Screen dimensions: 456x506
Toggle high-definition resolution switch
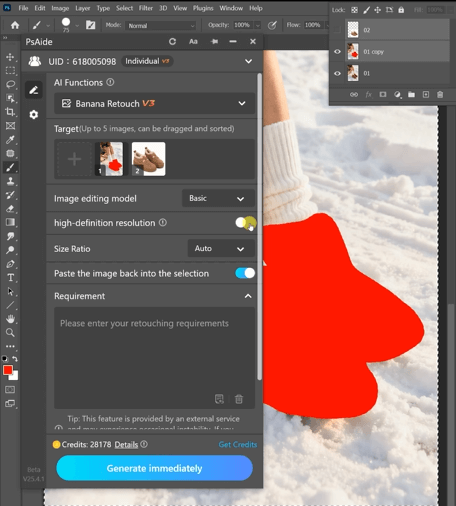point(245,223)
